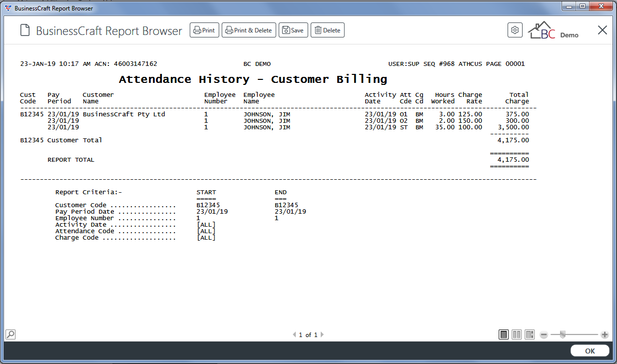This screenshot has width=617, height=364.
Task: Switch to the third page layout view
Action: (530, 335)
